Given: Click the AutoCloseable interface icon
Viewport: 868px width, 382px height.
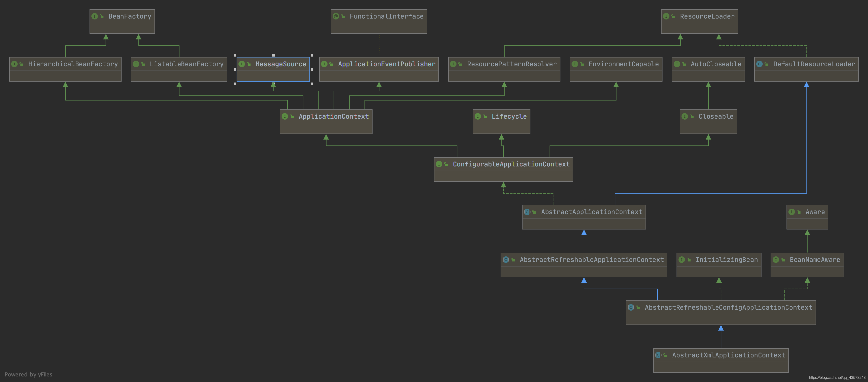Looking at the screenshot, I should (677, 64).
